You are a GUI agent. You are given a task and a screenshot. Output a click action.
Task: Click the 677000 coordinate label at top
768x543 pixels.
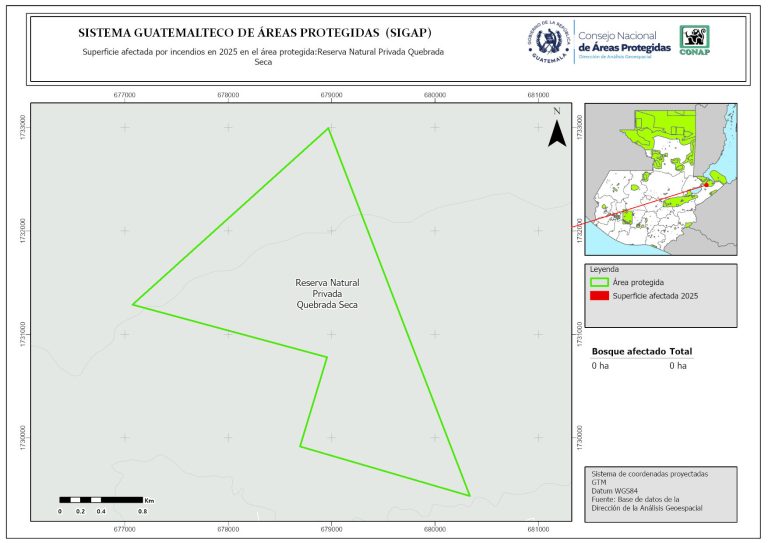[x=125, y=94]
